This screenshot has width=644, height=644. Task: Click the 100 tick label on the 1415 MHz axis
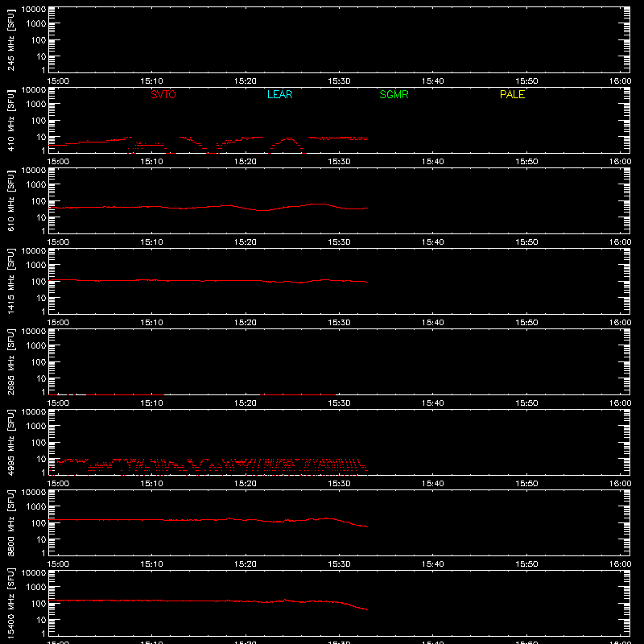pyautogui.click(x=39, y=282)
